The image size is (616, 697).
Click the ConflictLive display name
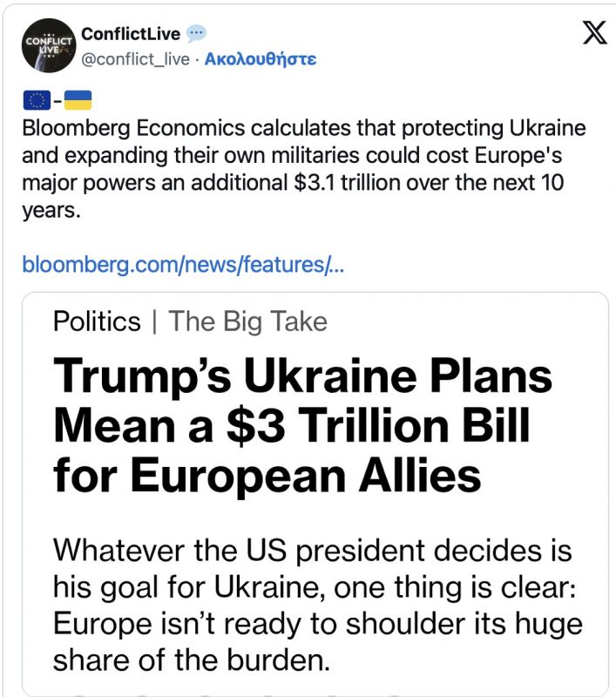coord(131,34)
